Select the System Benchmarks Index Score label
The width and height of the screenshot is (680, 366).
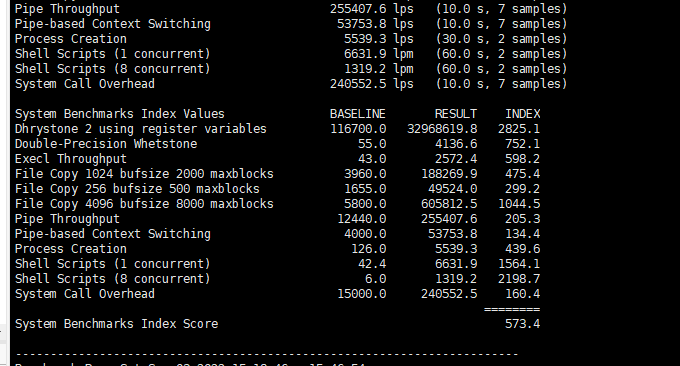click(116, 324)
